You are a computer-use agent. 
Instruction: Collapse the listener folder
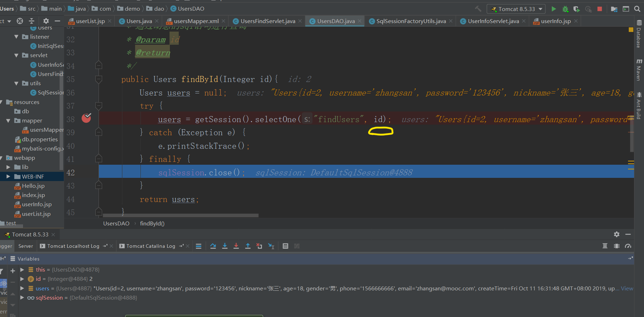point(16,37)
